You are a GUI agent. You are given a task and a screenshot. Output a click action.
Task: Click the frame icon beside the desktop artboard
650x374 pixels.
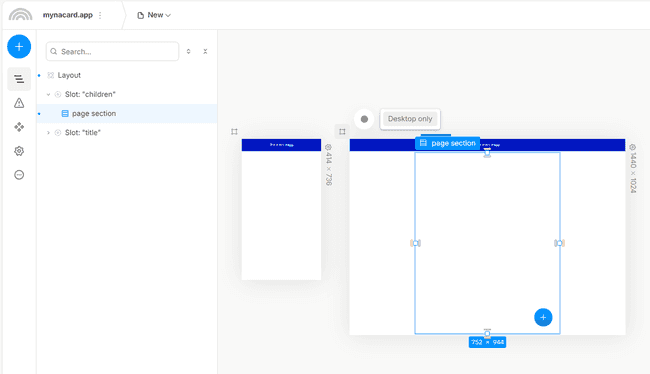[342, 131]
